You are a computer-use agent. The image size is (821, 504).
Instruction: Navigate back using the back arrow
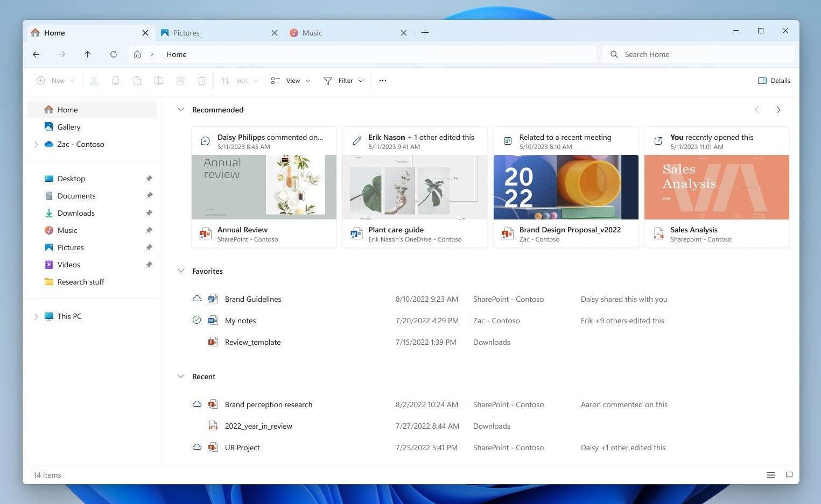[x=36, y=54]
